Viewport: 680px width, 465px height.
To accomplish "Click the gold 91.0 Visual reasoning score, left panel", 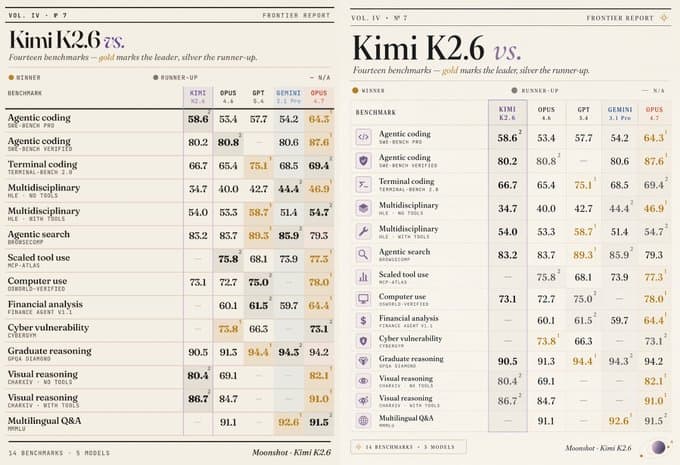I will (319, 399).
